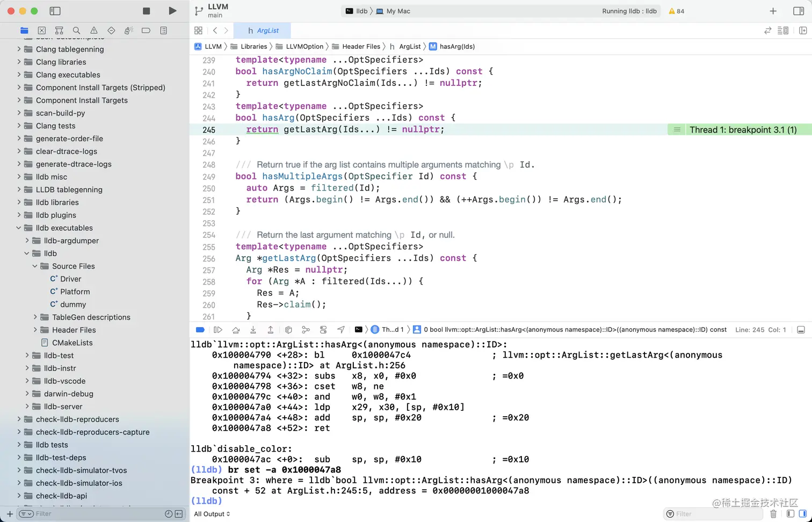This screenshot has width=812, height=522.
Task: Click the Run (play) button
Action: pyautogui.click(x=172, y=11)
